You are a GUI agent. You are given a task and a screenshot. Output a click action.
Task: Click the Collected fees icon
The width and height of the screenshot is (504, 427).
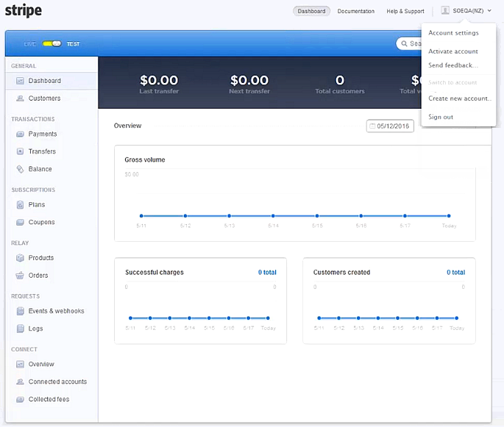(20, 399)
